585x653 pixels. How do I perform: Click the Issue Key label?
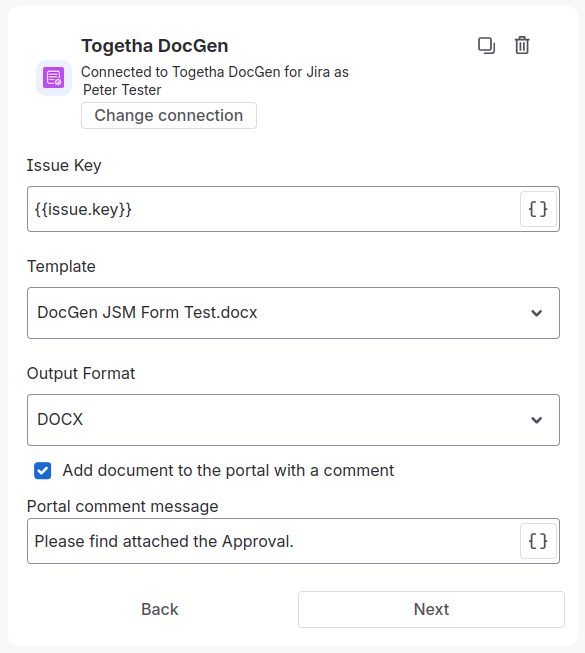(x=64, y=165)
